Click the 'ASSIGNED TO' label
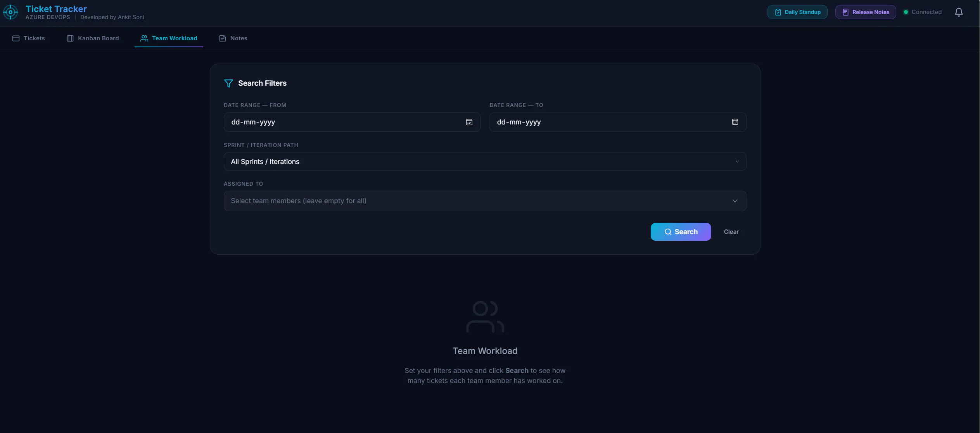980x433 pixels. pyautogui.click(x=243, y=184)
